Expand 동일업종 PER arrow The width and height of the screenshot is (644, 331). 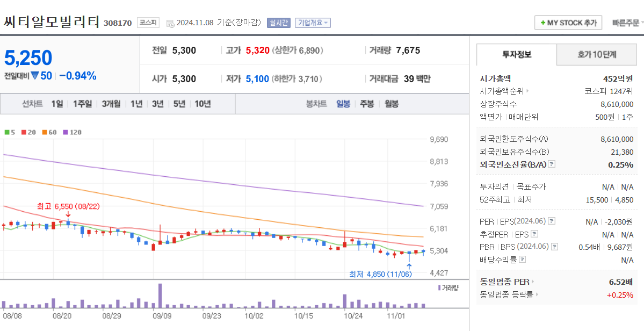click(x=533, y=282)
